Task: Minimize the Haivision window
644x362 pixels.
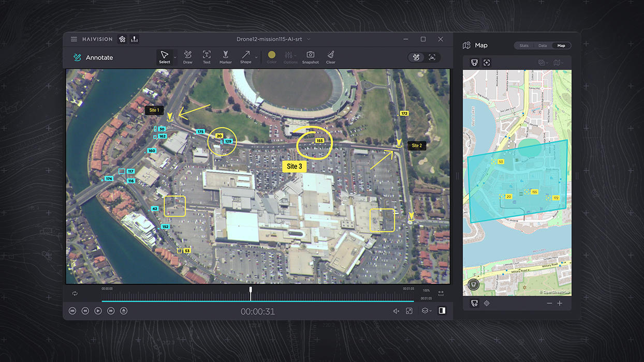Action: [x=406, y=39]
